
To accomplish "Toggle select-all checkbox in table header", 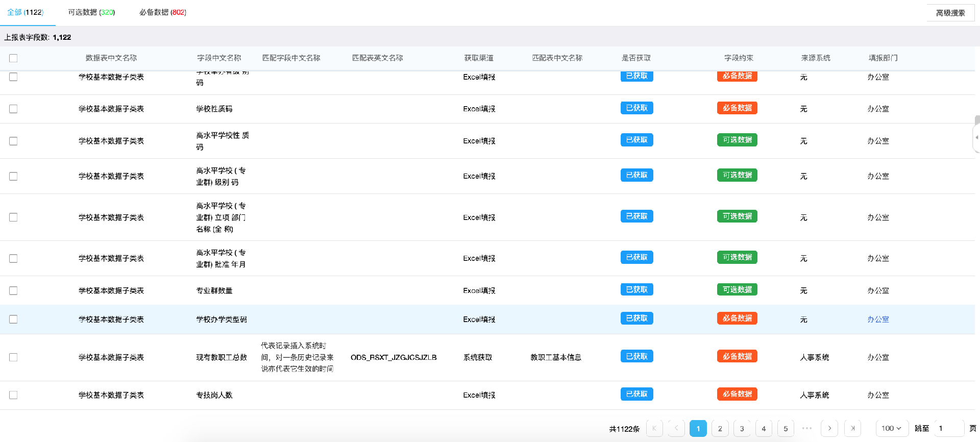I will 13,58.
